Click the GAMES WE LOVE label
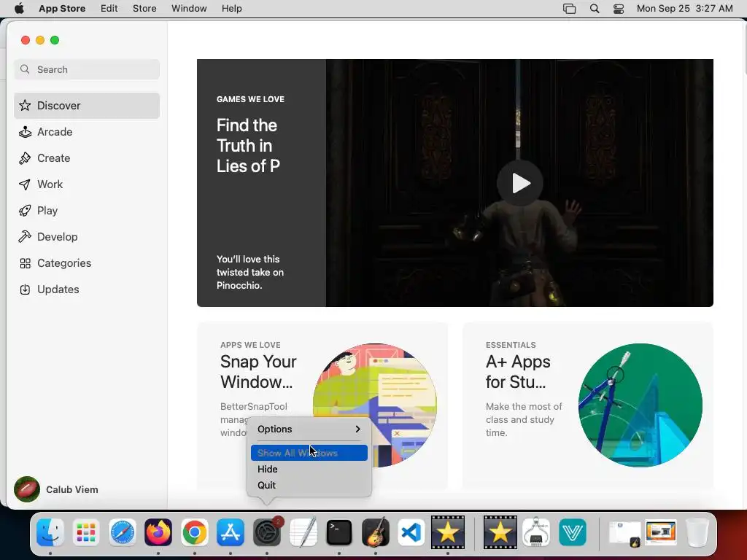This screenshot has height=560, width=747. (251, 99)
